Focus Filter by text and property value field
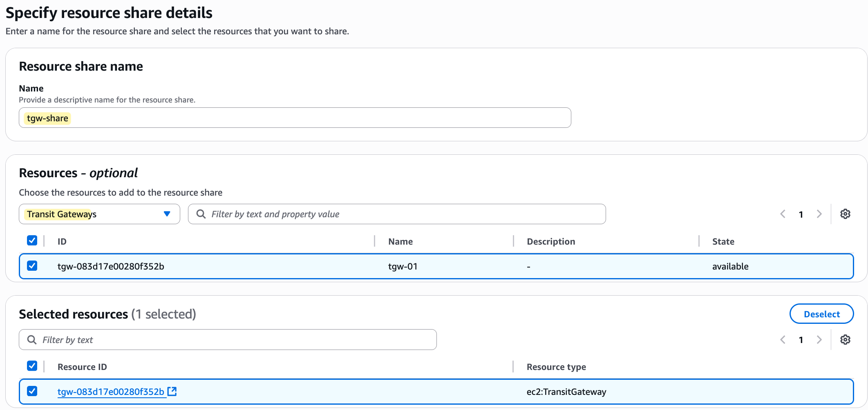This screenshot has width=868, height=410. click(x=397, y=214)
